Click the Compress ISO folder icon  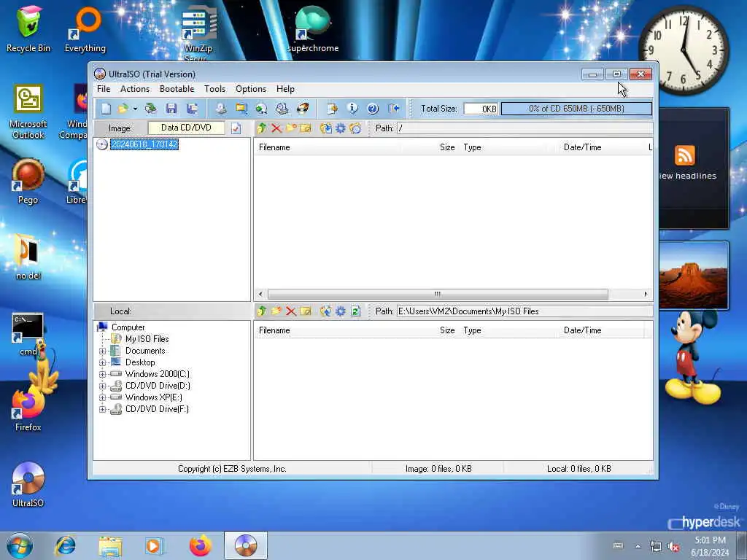coord(241,109)
